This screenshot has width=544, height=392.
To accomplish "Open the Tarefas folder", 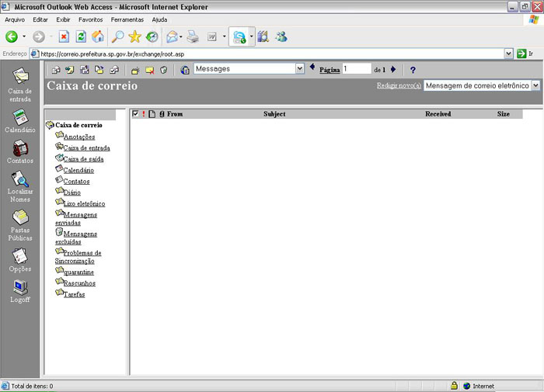I will click(x=75, y=294).
